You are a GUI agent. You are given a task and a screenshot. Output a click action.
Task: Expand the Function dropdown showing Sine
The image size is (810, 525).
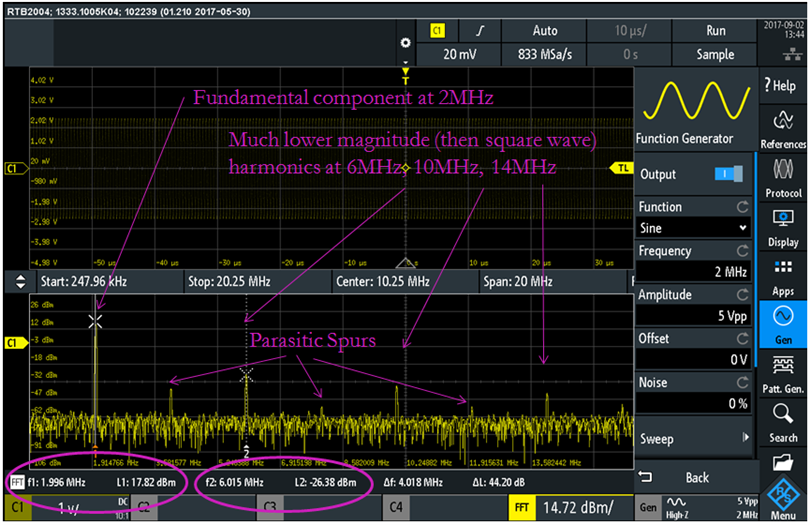pos(695,228)
